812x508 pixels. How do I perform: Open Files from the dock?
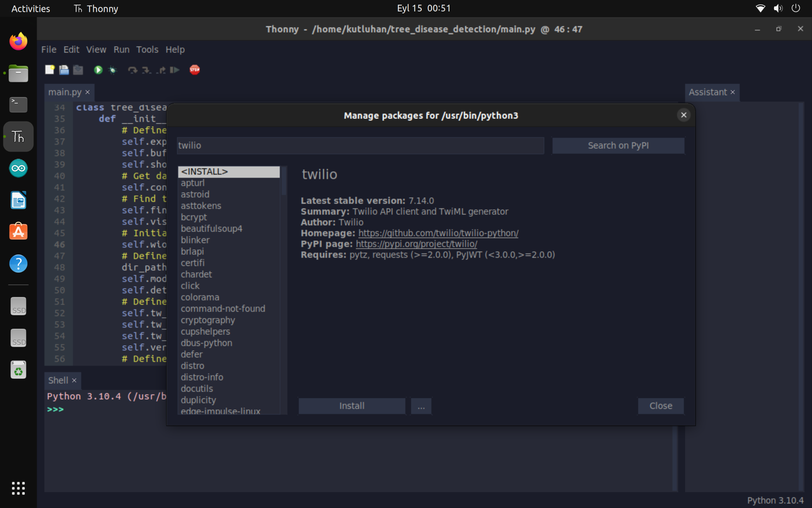tap(18, 73)
